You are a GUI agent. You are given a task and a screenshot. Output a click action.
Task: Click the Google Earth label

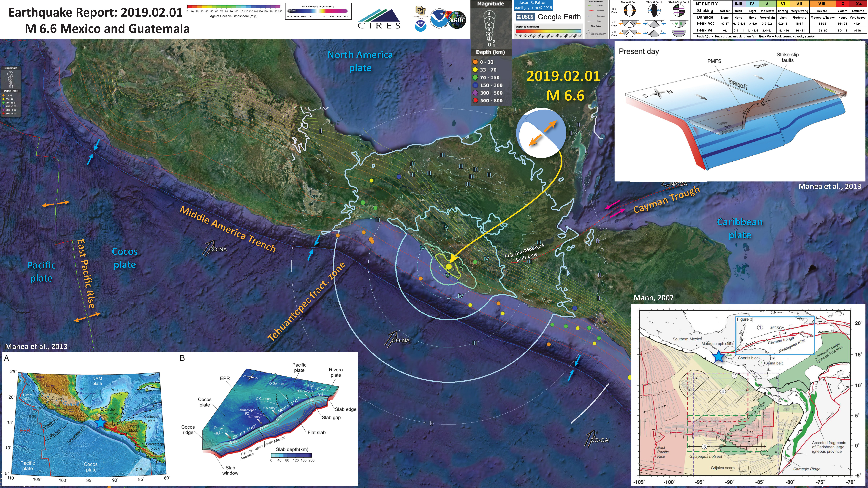pyautogui.click(x=559, y=17)
